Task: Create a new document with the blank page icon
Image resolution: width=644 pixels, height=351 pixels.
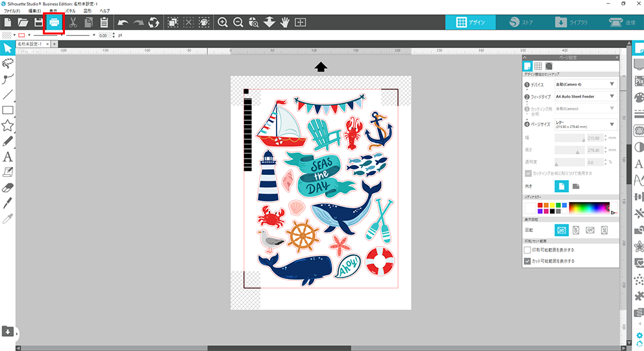Action: click(x=7, y=22)
